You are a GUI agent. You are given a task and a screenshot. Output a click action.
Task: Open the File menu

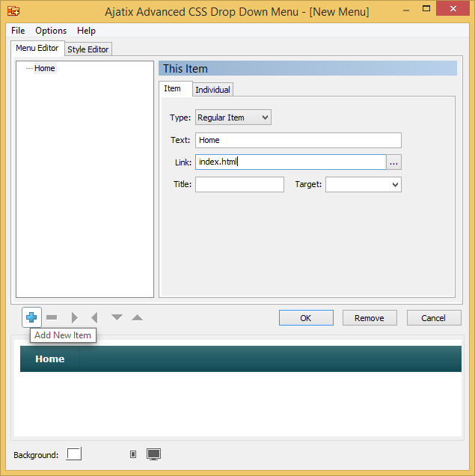[x=18, y=31]
